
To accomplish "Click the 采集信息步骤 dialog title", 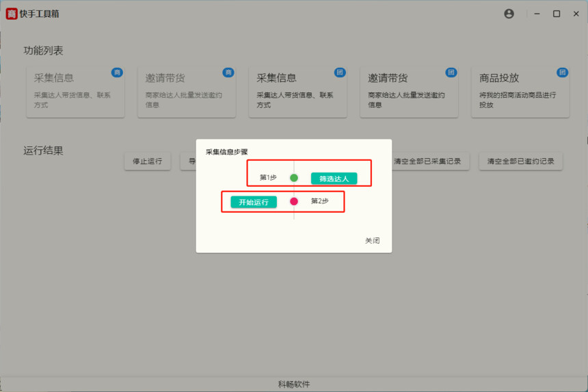I will click(226, 152).
